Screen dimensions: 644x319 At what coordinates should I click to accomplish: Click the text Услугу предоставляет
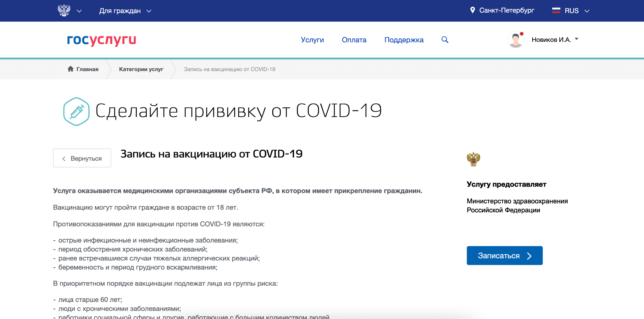coord(506,184)
